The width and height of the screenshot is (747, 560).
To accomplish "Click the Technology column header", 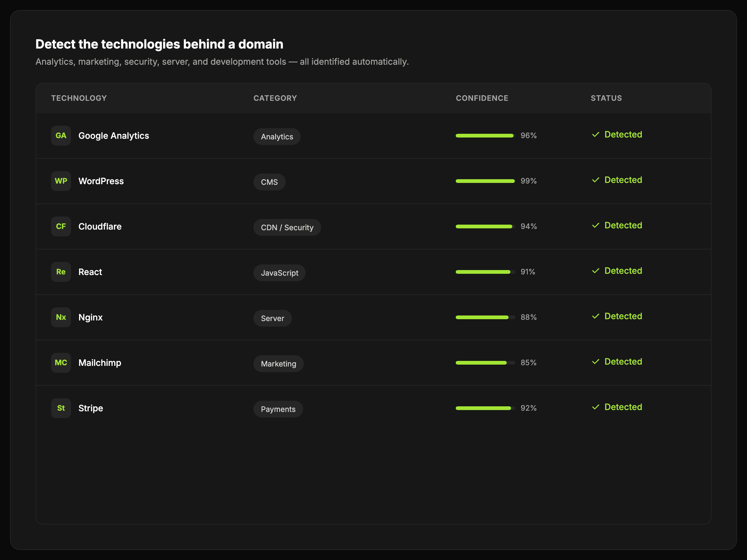I will tap(79, 98).
